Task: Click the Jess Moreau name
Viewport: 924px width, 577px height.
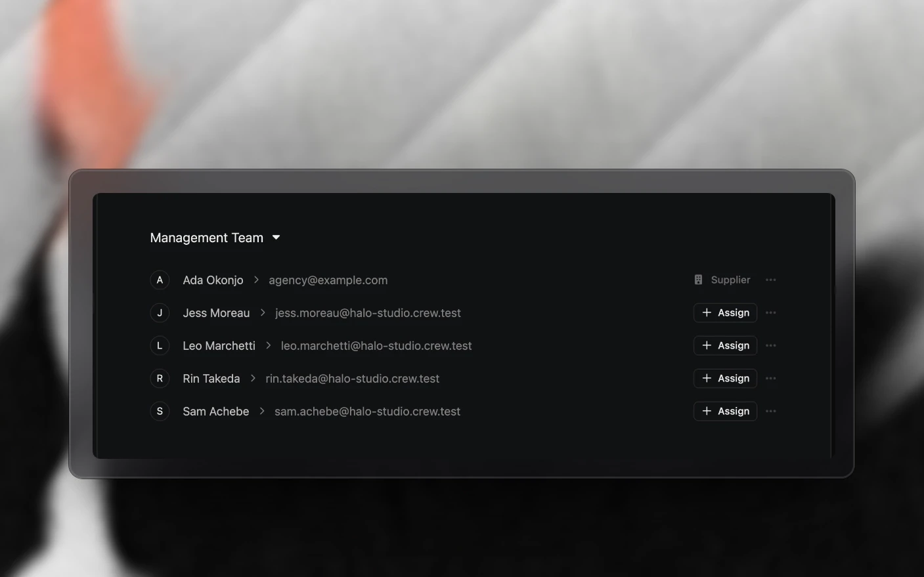Action: click(216, 313)
